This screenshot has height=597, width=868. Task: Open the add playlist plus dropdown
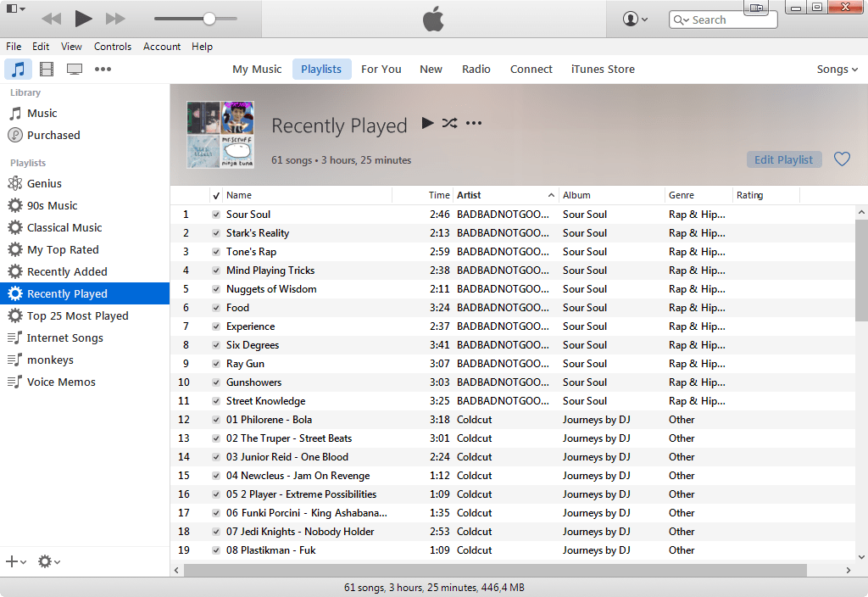coord(15,561)
